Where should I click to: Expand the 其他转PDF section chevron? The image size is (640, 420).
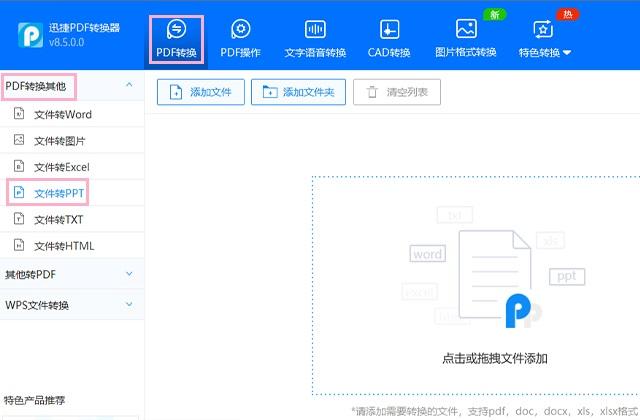[x=129, y=273]
